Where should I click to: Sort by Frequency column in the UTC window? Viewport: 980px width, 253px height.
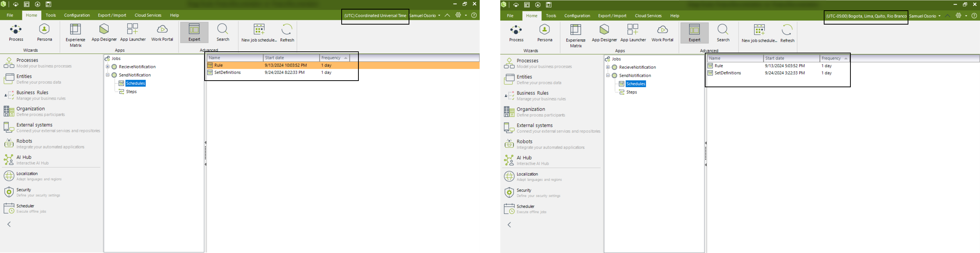[335, 57]
